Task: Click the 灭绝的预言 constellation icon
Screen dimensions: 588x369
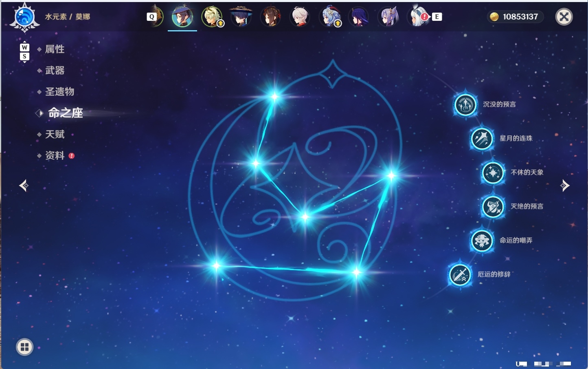Action: click(493, 207)
